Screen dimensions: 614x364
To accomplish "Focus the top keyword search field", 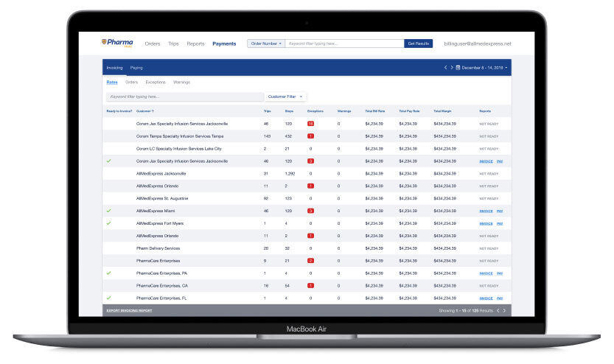I will coord(345,43).
